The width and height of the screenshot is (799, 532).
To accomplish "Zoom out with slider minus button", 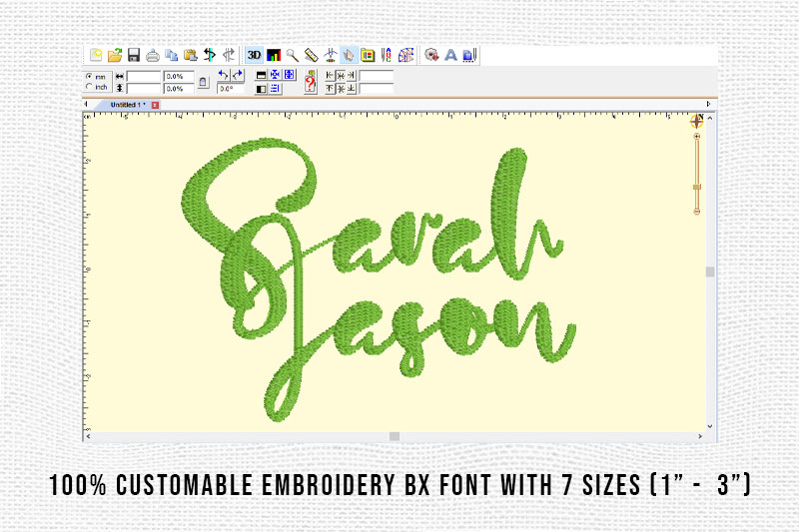I will point(696,212).
